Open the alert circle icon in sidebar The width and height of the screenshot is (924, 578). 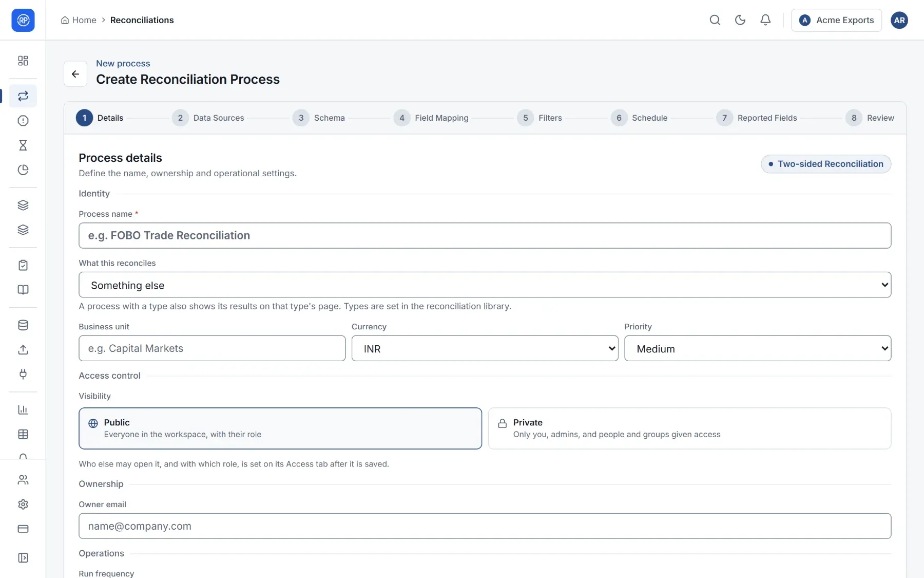[x=23, y=121]
